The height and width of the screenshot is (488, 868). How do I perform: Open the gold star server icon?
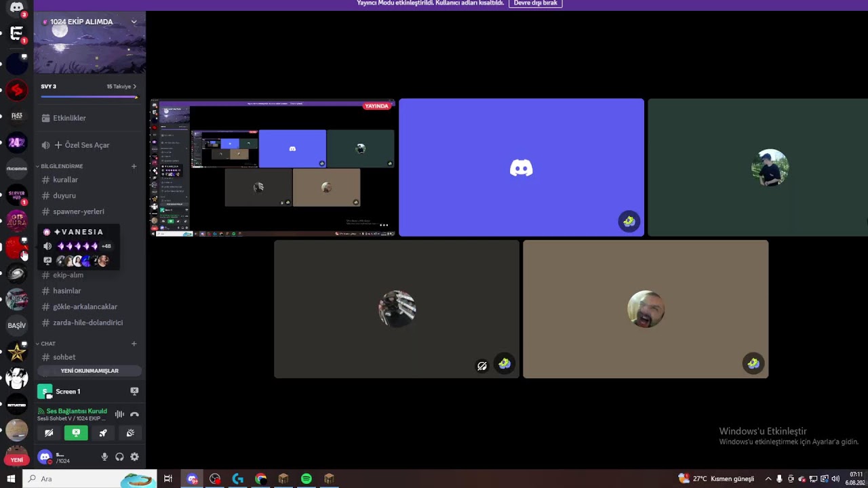17,352
